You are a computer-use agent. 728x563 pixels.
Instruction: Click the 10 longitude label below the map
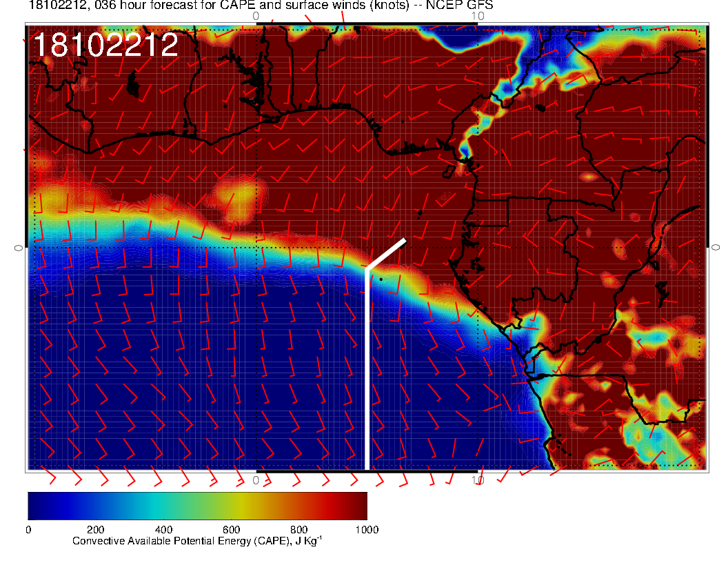pyautogui.click(x=477, y=480)
